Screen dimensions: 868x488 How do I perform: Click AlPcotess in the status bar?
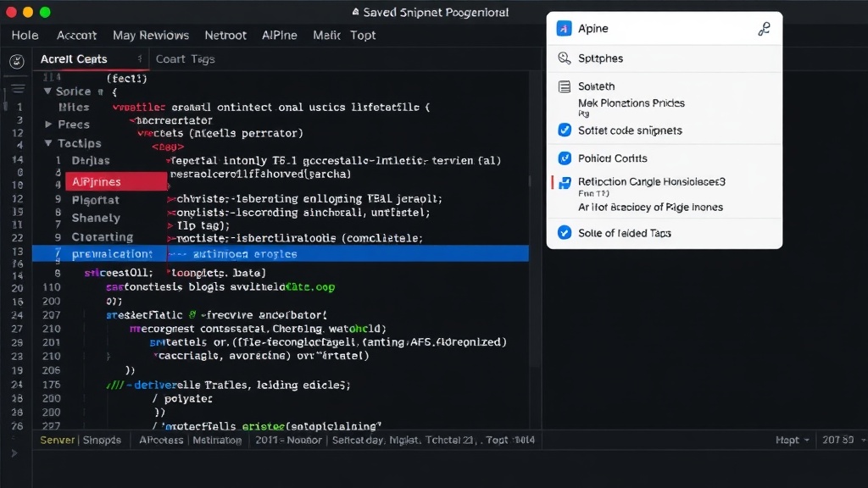161,440
